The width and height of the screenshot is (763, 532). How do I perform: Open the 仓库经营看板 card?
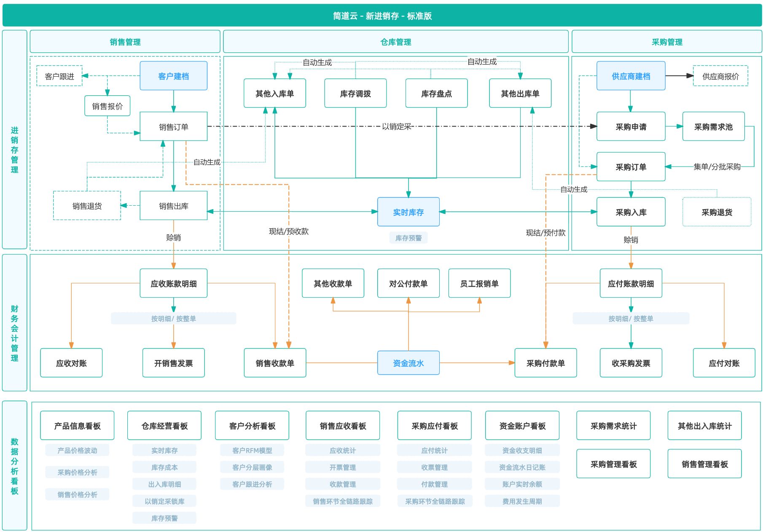pyautogui.click(x=164, y=426)
